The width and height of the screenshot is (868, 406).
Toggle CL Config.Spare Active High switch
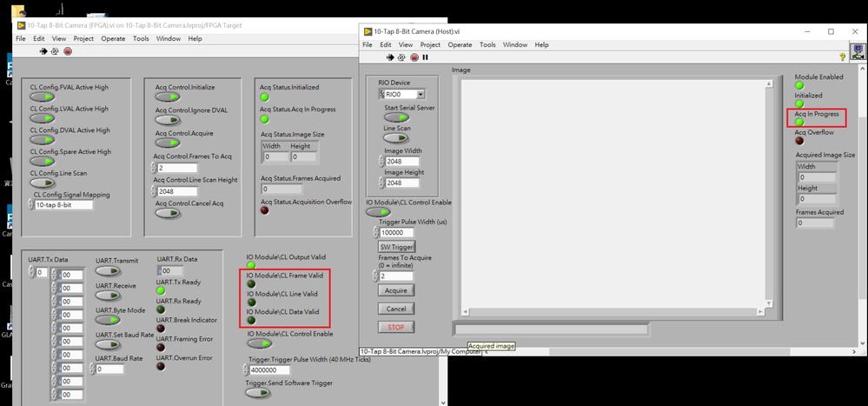point(43,161)
